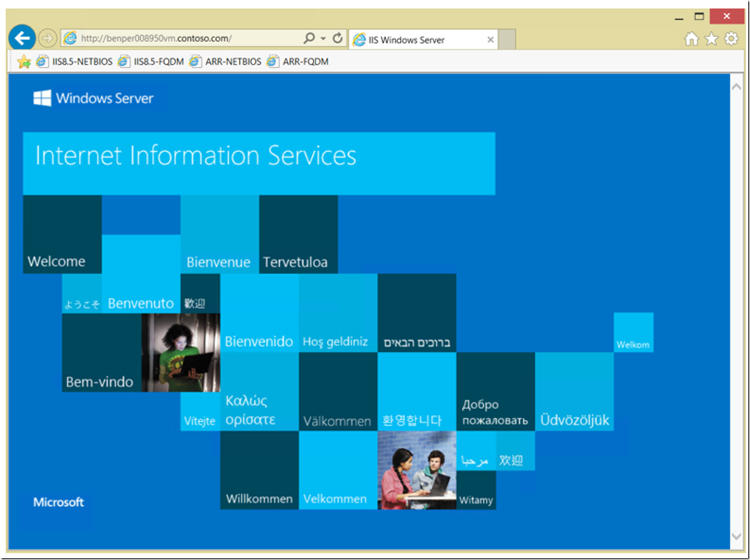Close the IIS Windows Server tab
The width and height of the screenshot is (750, 560).
coord(490,40)
